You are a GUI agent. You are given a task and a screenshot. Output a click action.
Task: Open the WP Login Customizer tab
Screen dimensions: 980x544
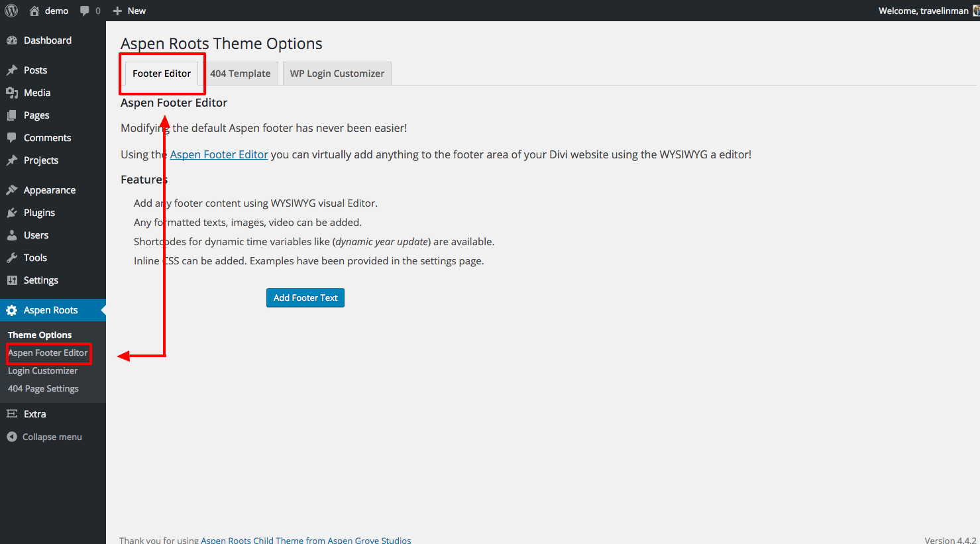(x=337, y=74)
